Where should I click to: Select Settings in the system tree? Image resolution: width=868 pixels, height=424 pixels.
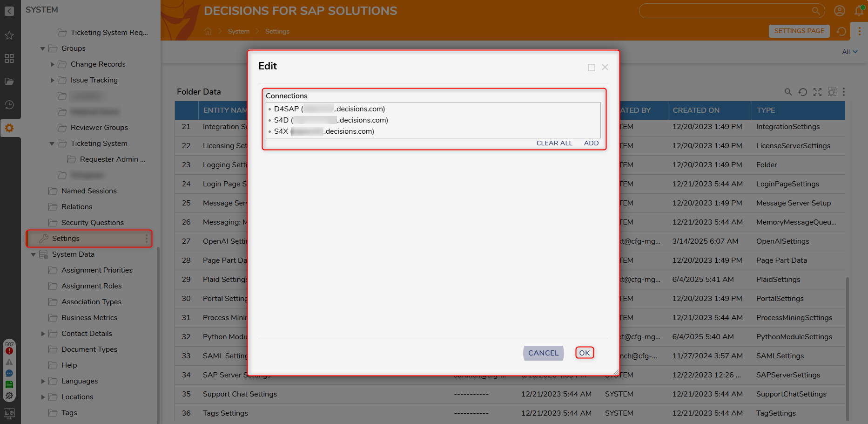tap(89, 239)
